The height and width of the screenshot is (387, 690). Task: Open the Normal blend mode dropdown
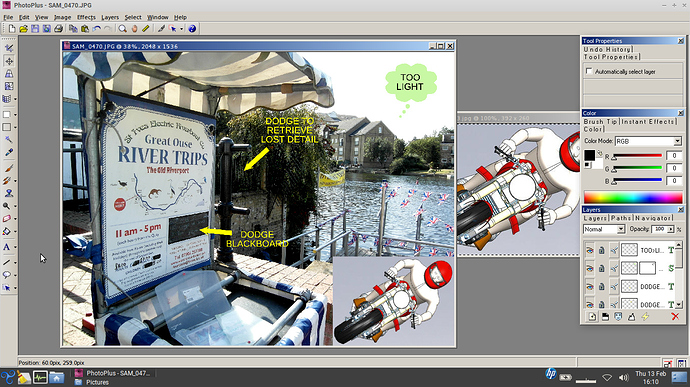620,229
